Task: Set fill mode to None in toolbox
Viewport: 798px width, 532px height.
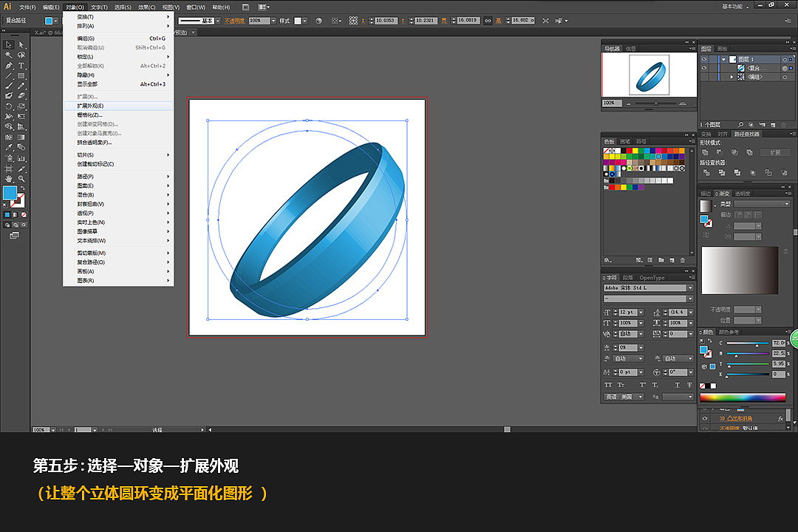Action: coord(24,215)
